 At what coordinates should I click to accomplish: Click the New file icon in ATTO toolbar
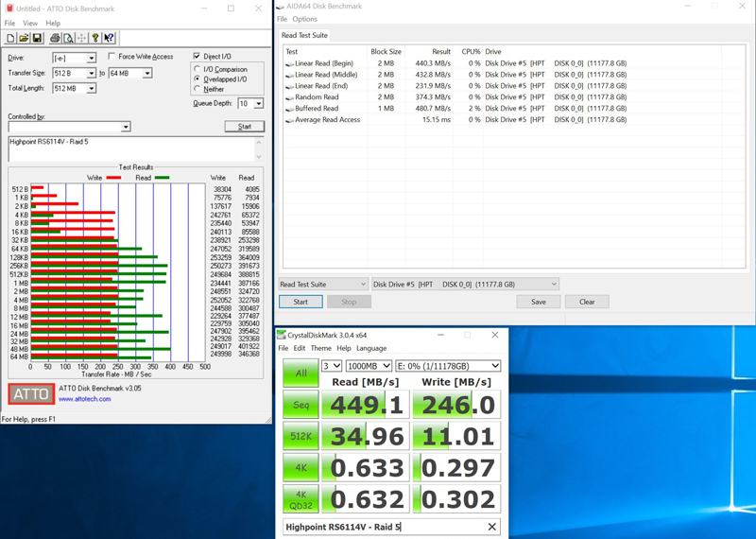10,39
